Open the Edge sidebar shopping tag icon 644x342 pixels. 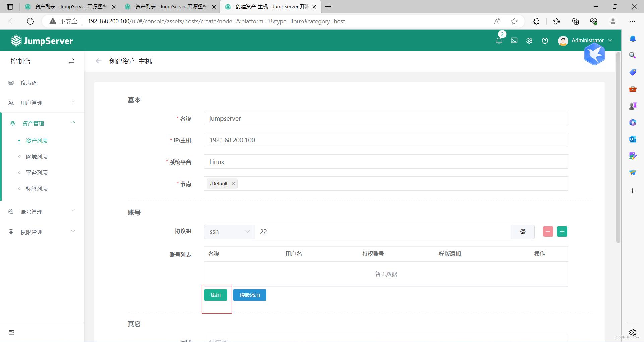click(633, 72)
